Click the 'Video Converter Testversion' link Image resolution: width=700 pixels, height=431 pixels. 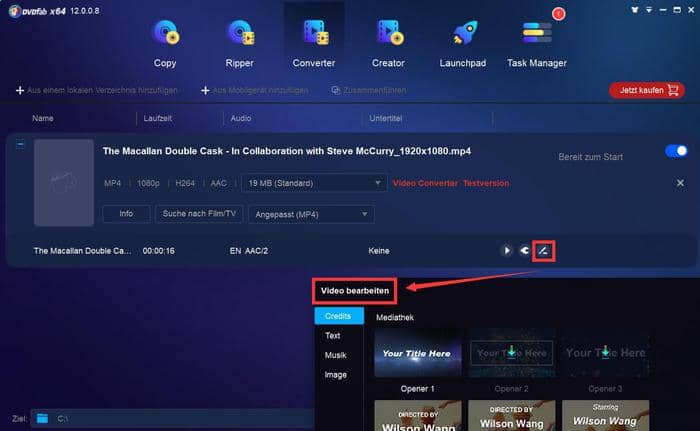pos(451,183)
